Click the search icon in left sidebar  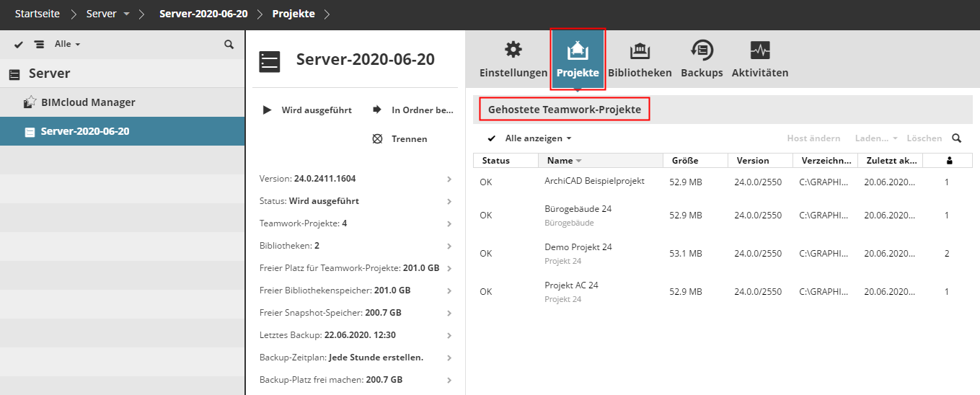(229, 44)
